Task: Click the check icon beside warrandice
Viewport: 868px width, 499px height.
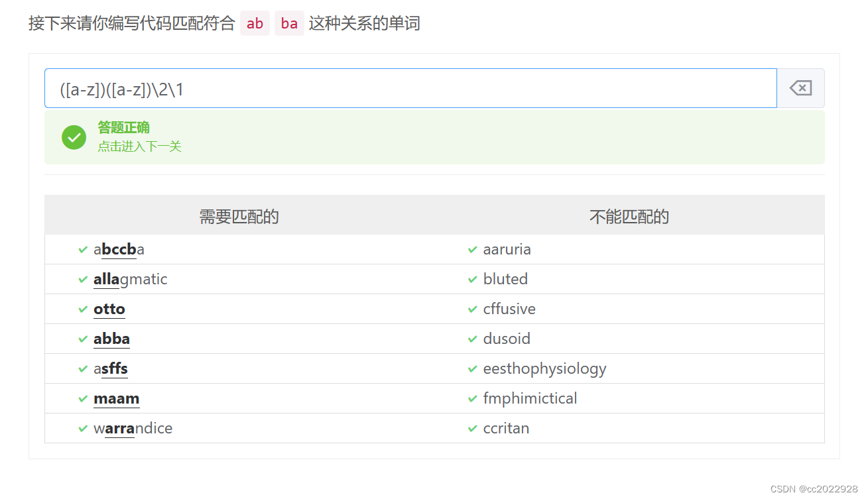Action: (83, 428)
